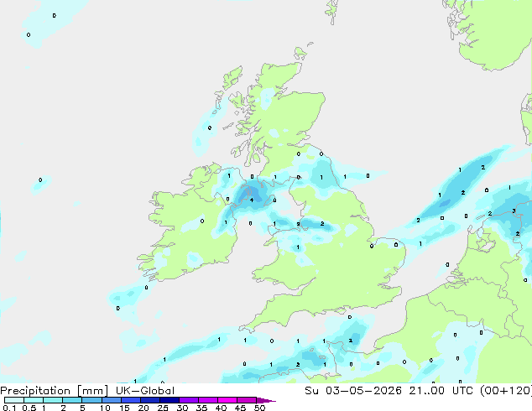This screenshot has height=411, width=532.
Task: Click the 35–40 mm legend color swatch
Action: coord(208,400)
